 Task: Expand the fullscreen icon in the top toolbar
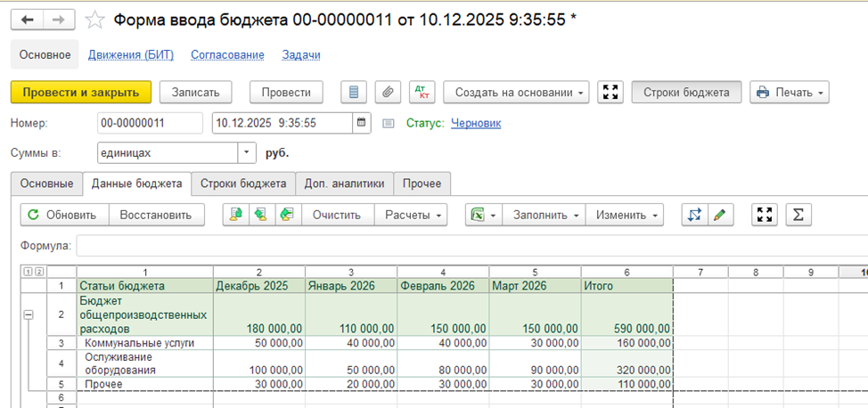(610, 93)
